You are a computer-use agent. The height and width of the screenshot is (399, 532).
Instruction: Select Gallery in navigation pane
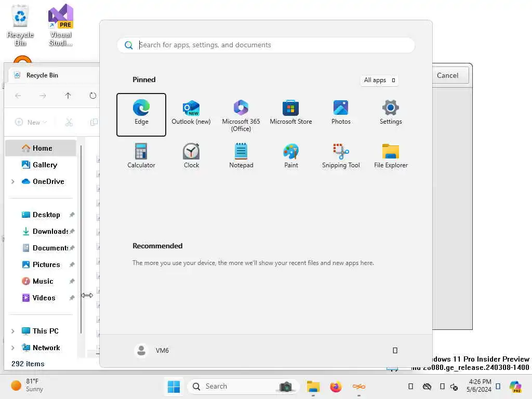click(41, 165)
